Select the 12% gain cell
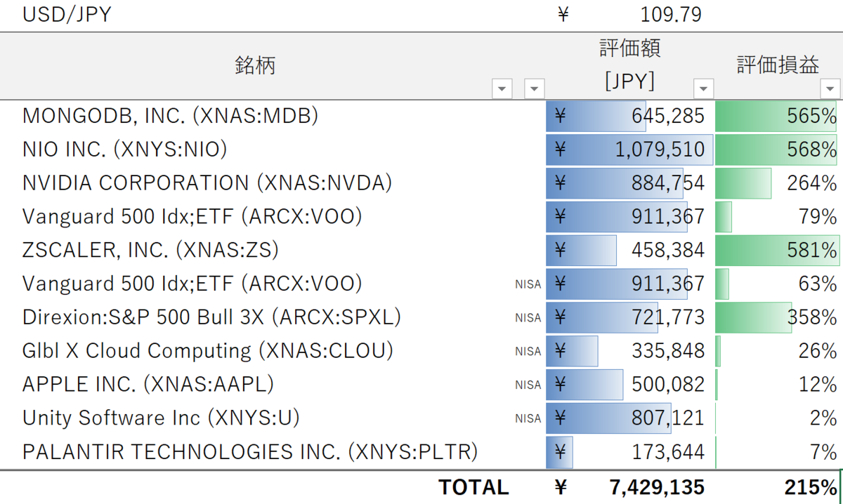This screenshot has width=843, height=504. point(778,385)
